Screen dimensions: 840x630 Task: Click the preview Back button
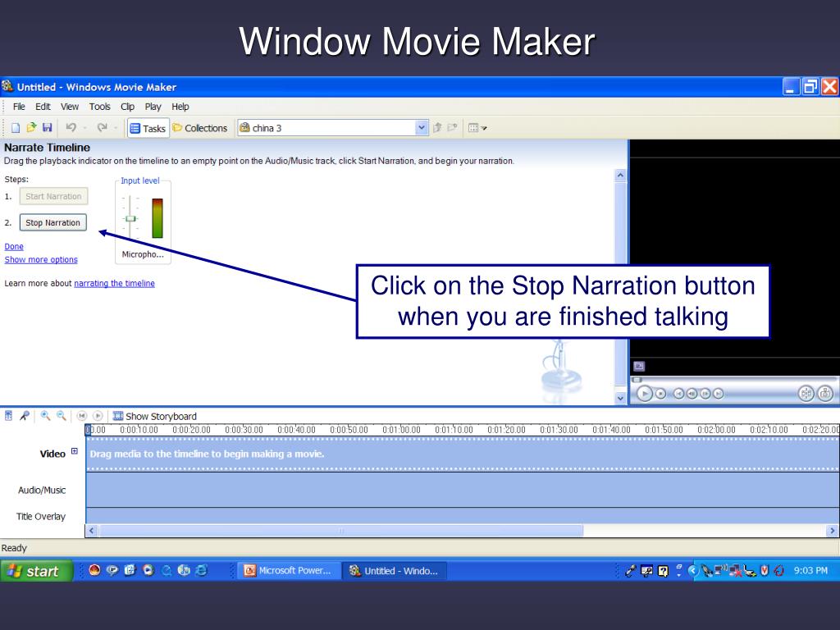pyautogui.click(x=678, y=394)
